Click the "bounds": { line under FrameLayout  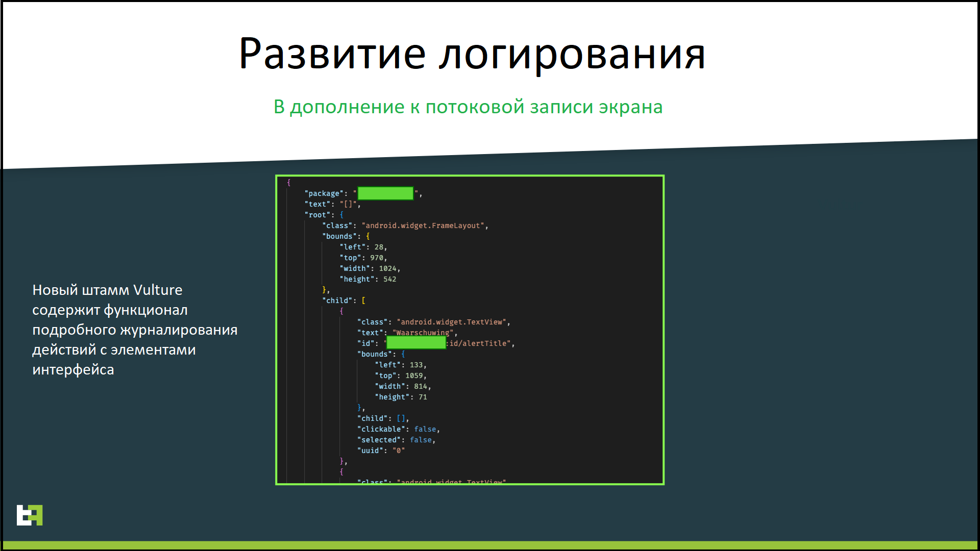(x=346, y=236)
